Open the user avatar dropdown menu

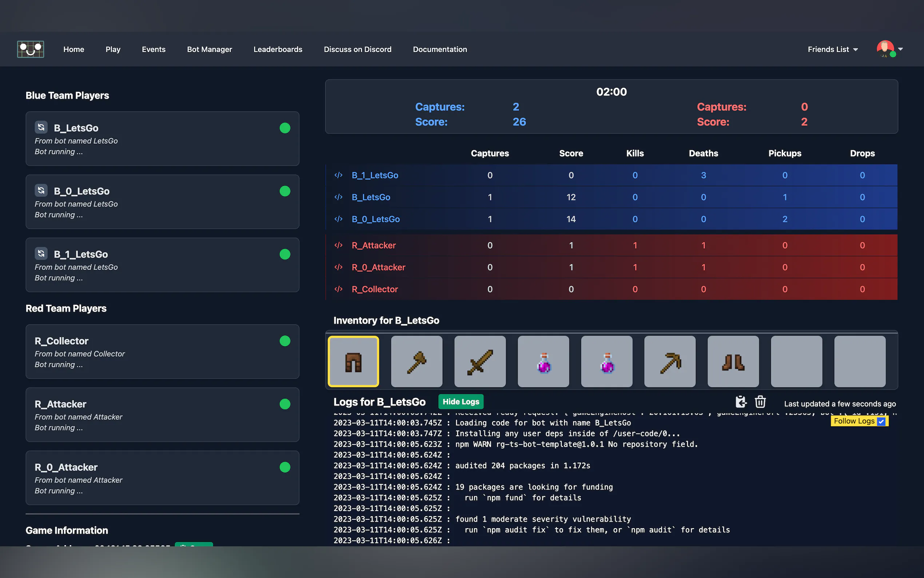click(x=889, y=49)
